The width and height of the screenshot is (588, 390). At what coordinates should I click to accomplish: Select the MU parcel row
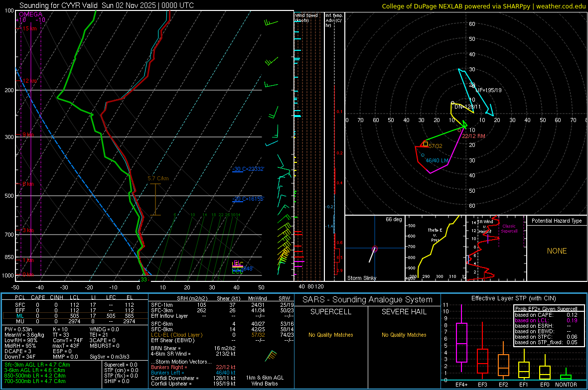click(x=75, y=321)
